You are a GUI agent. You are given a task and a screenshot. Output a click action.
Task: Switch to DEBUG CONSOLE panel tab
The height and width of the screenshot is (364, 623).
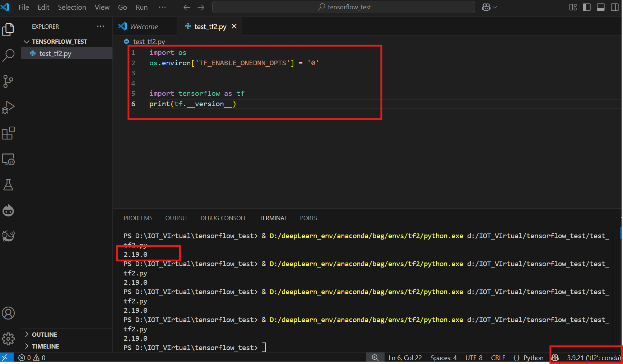pyautogui.click(x=223, y=218)
